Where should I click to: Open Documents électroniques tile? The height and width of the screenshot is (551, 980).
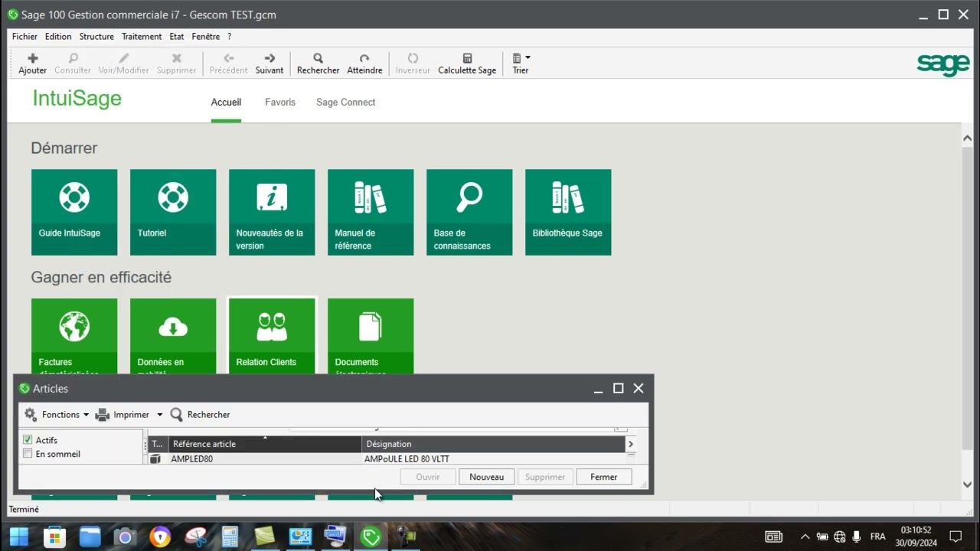pyautogui.click(x=371, y=336)
